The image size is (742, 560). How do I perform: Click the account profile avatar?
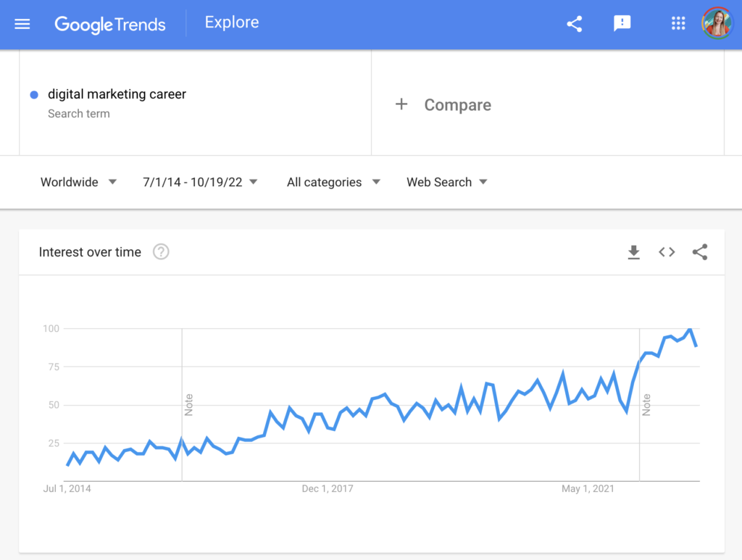tap(717, 24)
